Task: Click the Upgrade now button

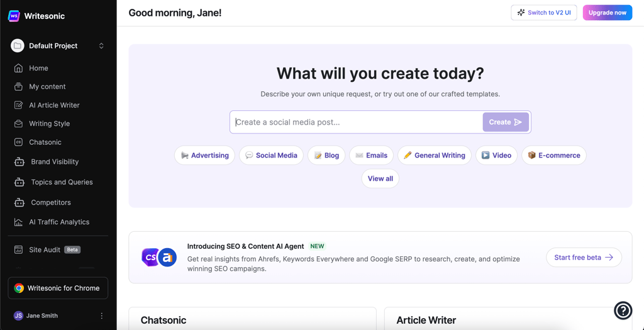Action: click(x=608, y=13)
